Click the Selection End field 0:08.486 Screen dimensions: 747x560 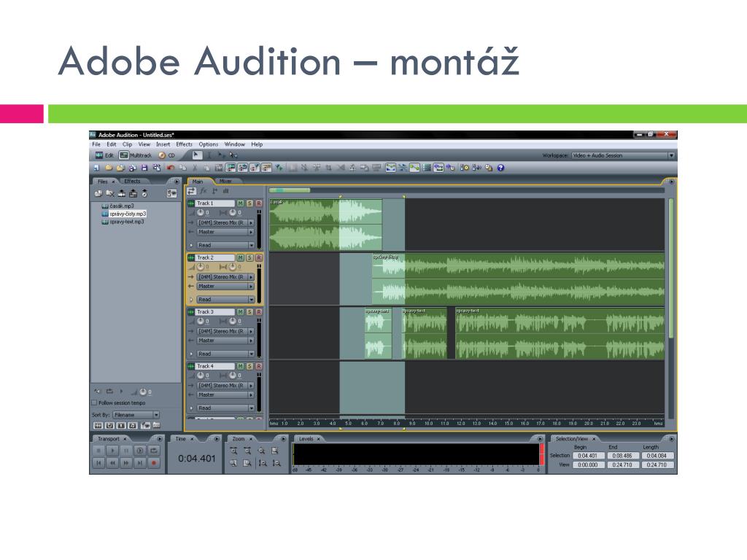click(622, 456)
